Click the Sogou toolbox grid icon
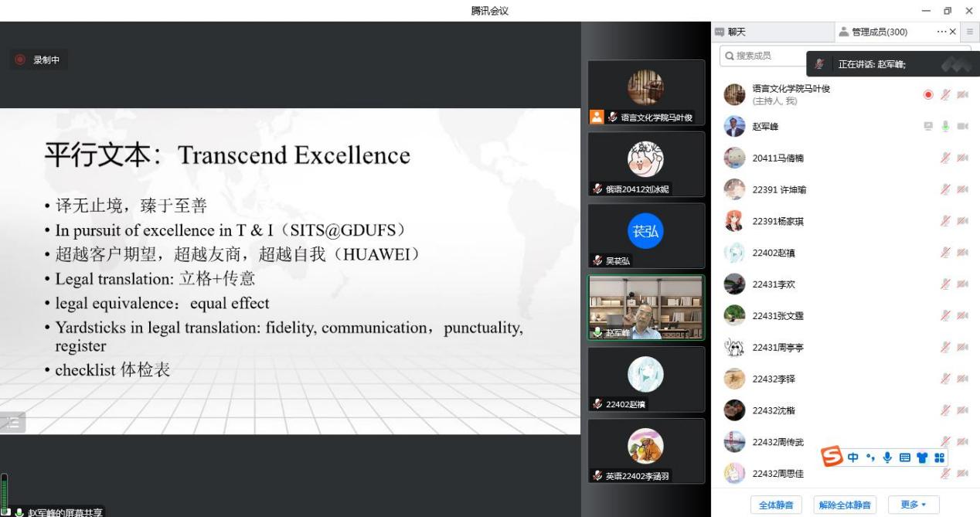 point(939,457)
